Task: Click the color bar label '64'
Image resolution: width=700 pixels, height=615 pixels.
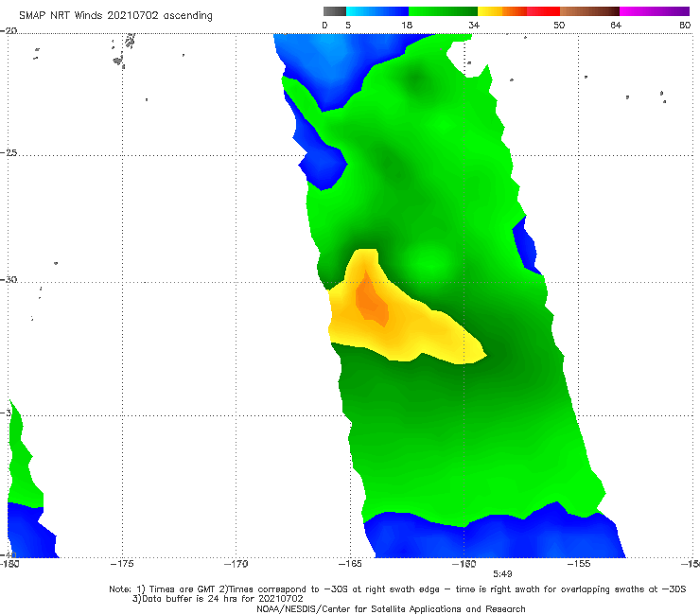Action: tap(616, 26)
